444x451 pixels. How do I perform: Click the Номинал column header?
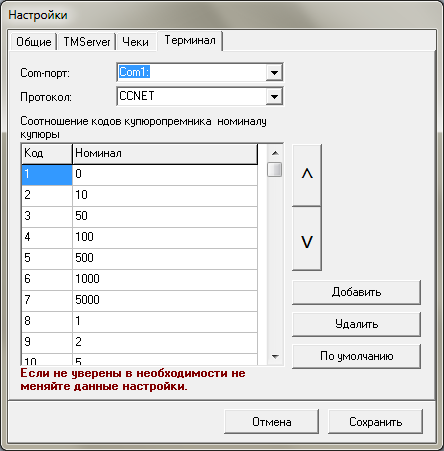(165, 153)
